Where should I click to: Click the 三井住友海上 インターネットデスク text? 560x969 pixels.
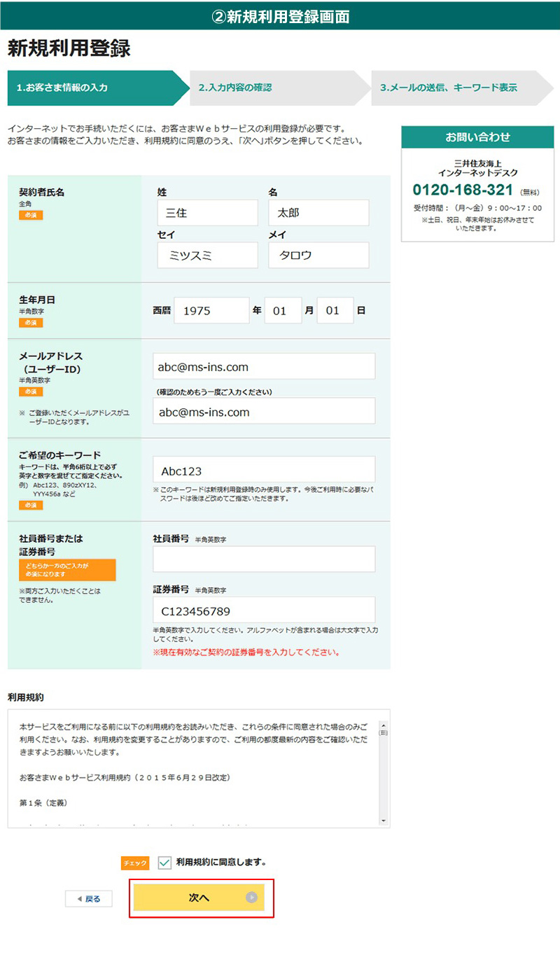477,167
